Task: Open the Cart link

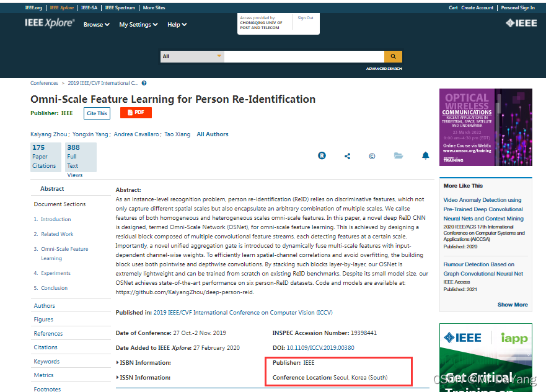Action: 453,7
